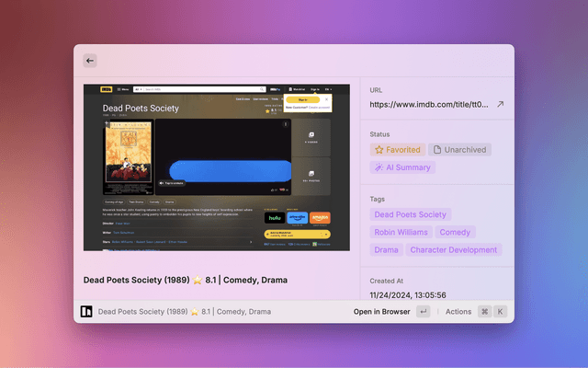
Task: Click the Command key icon beside Actions
Action: (484, 312)
